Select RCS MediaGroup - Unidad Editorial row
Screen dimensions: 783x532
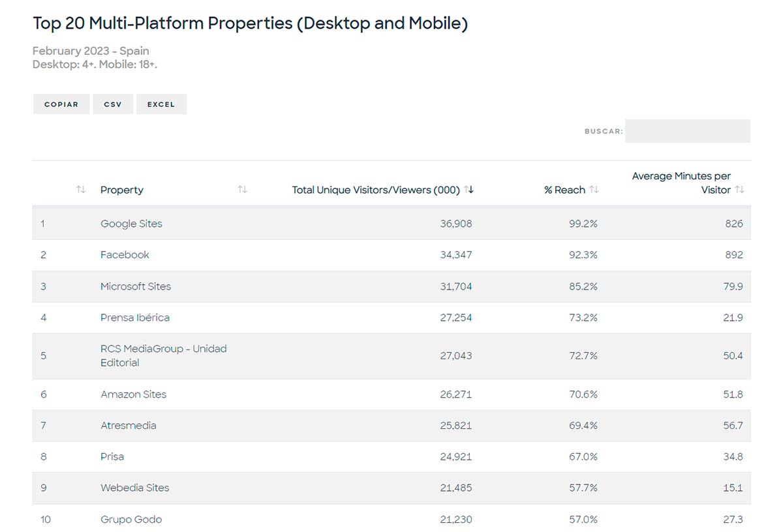point(163,355)
